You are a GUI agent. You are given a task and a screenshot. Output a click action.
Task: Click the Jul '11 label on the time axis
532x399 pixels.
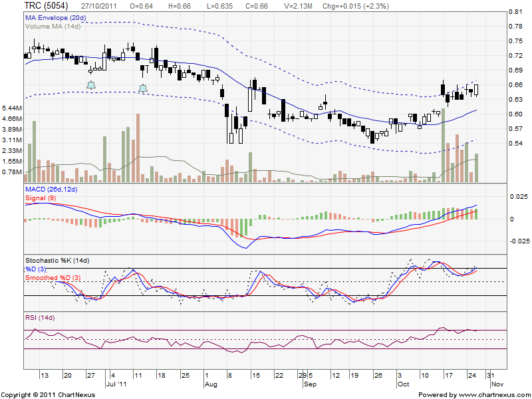pyautogui.click(x=116, y=384)
